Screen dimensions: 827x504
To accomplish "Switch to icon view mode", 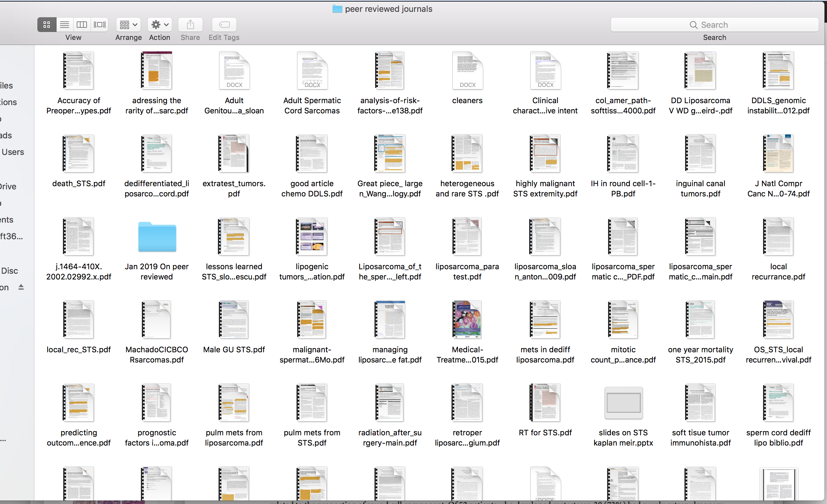I will click(x=47, y=25).
